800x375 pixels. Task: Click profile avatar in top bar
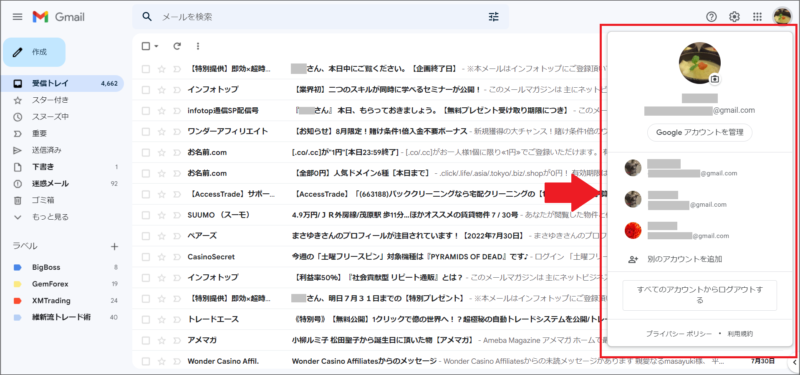click(782, 16)
